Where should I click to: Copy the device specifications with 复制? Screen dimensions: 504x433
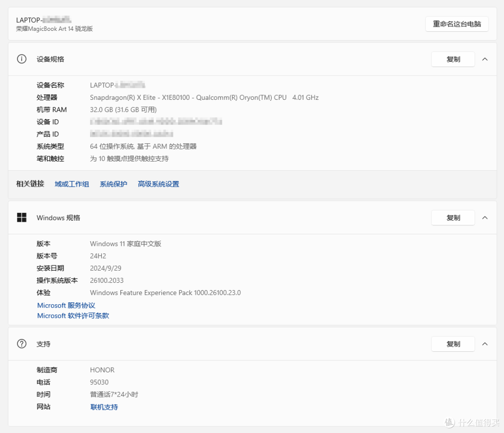click(453, 59)
